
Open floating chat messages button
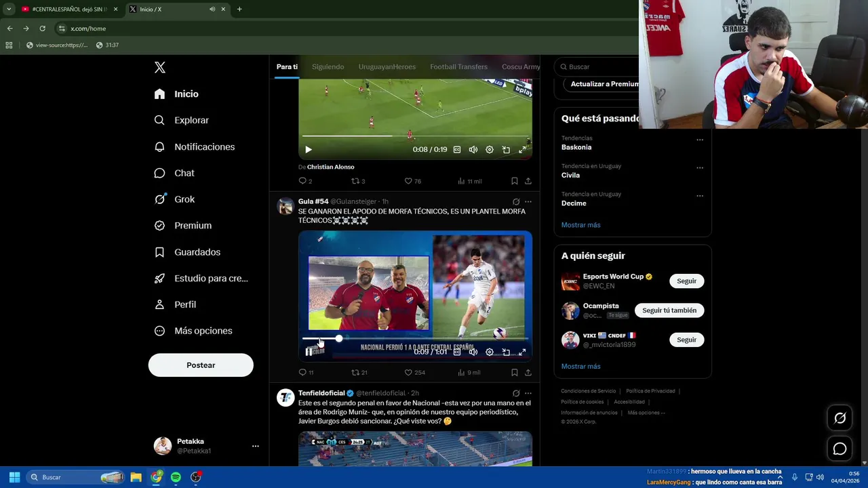pyautogui.click(x=840, y=449)
